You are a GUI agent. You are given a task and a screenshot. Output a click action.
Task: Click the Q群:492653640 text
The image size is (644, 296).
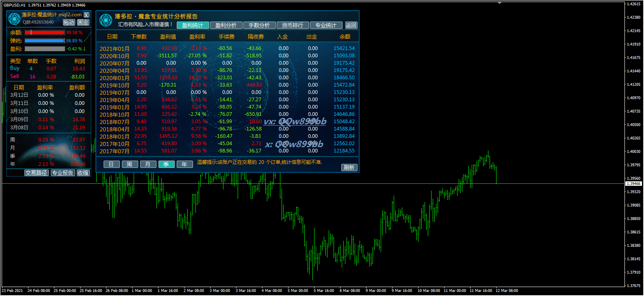[38, 22]
